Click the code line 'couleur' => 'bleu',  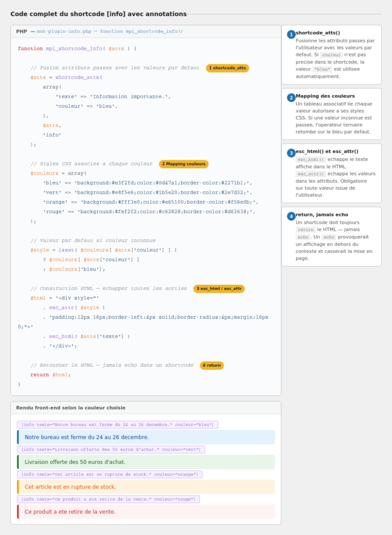tap(86, 106)
